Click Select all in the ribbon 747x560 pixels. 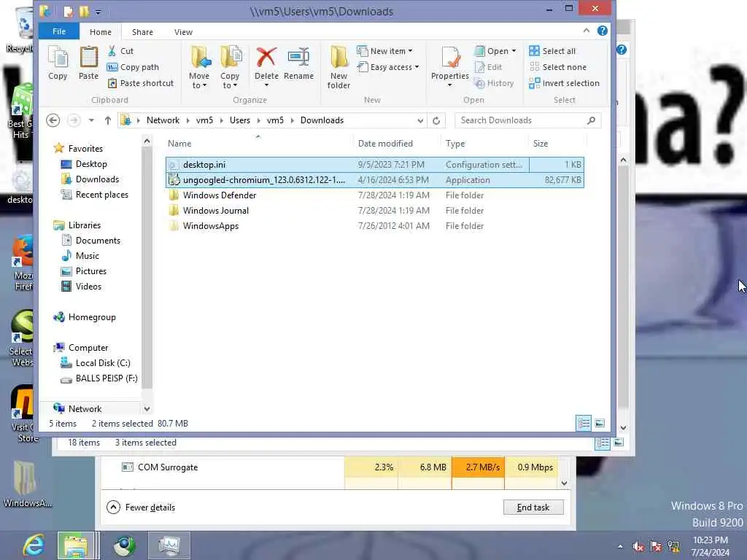(552, 51)
